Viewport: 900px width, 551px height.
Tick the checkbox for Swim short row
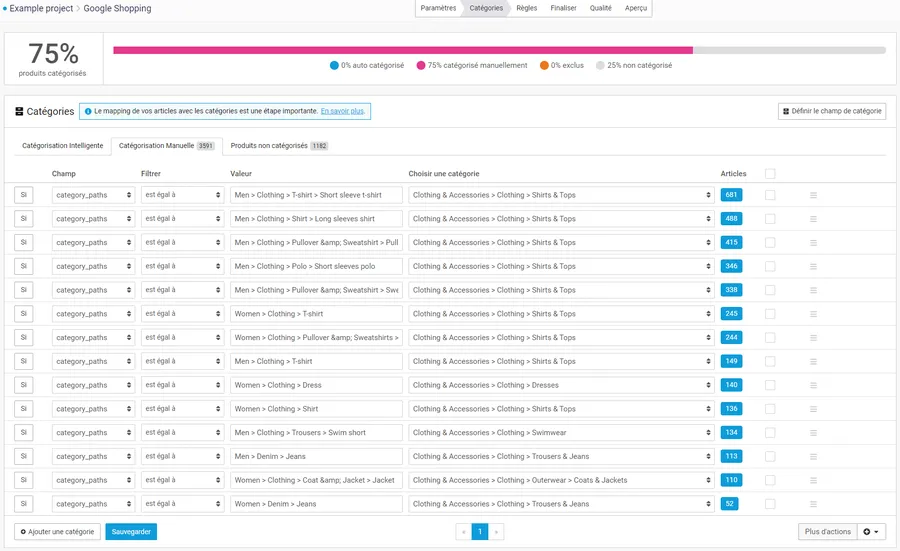770,433
